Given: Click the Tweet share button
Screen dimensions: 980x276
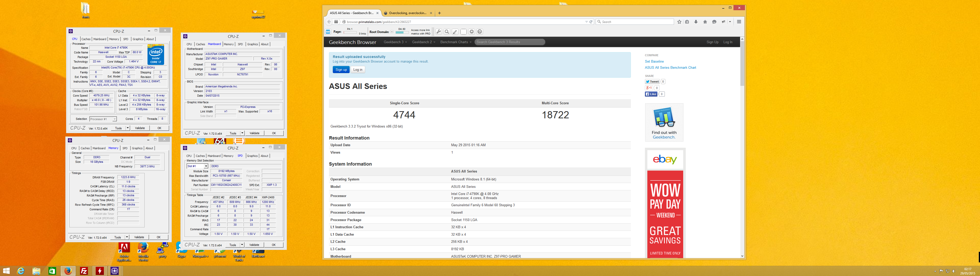Looking at the screenshot, I should coord(652,82).
